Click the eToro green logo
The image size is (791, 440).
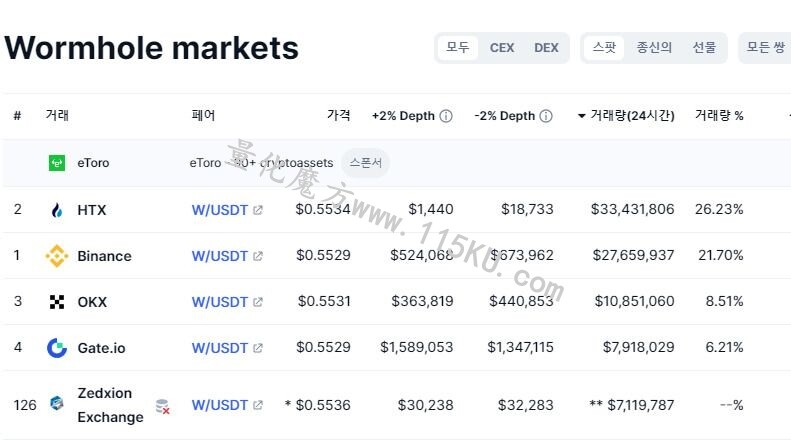click(x=57, y=163)
